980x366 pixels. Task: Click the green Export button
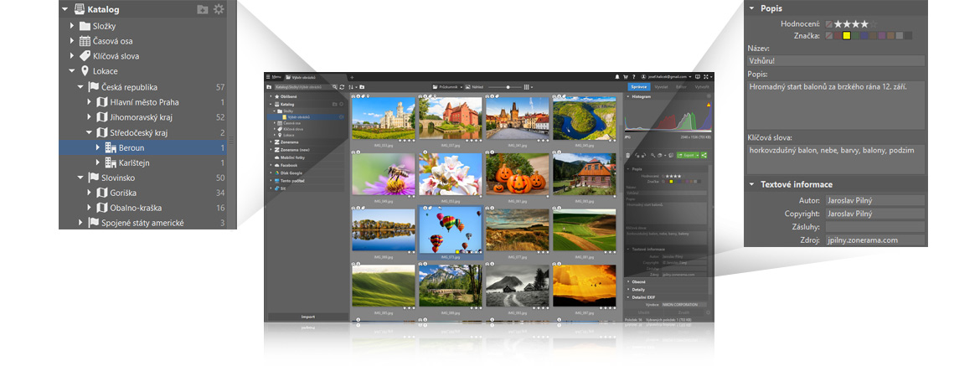click(x=688, y=155)
